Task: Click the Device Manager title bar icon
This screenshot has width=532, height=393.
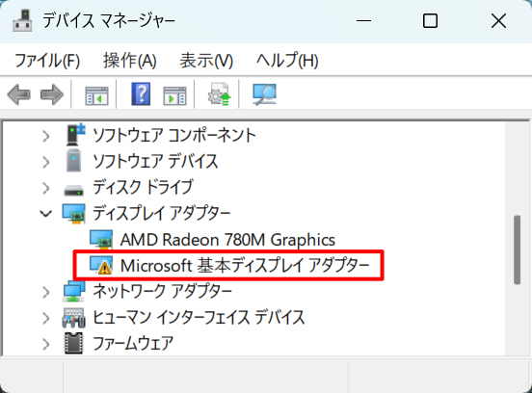Action: click(22, 21)
